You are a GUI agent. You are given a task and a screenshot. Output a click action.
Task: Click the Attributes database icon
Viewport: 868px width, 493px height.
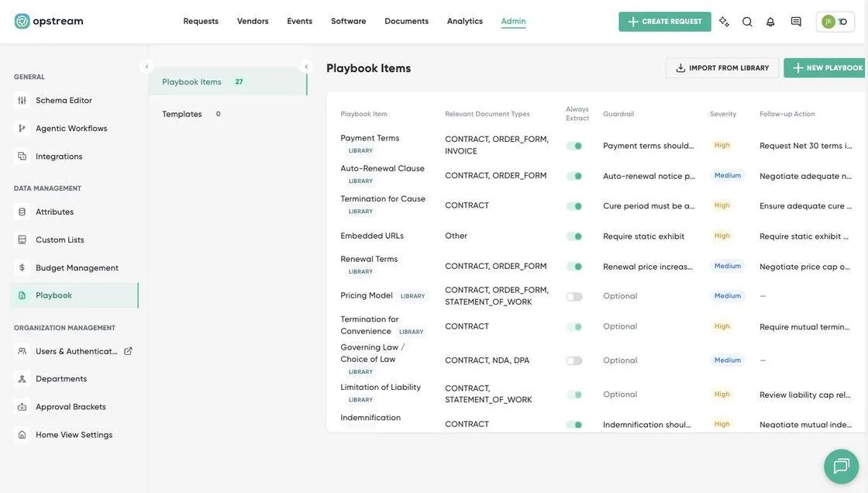pyautogui.click(x=22, y=212)
